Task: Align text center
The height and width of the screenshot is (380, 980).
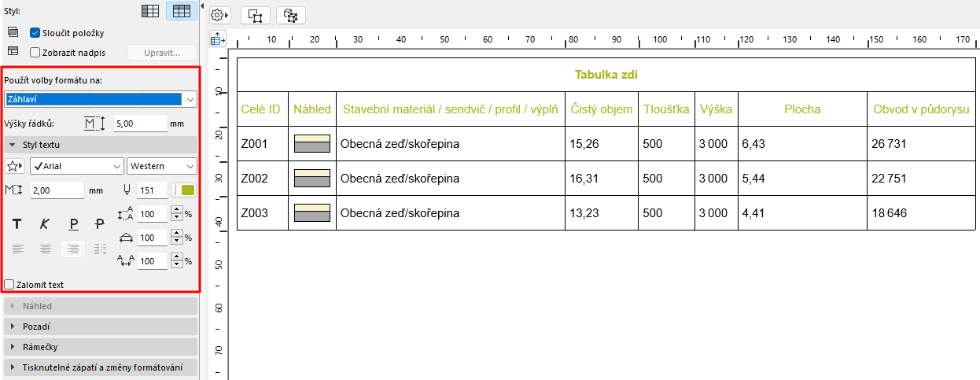Action: click(x=46, y=249)
